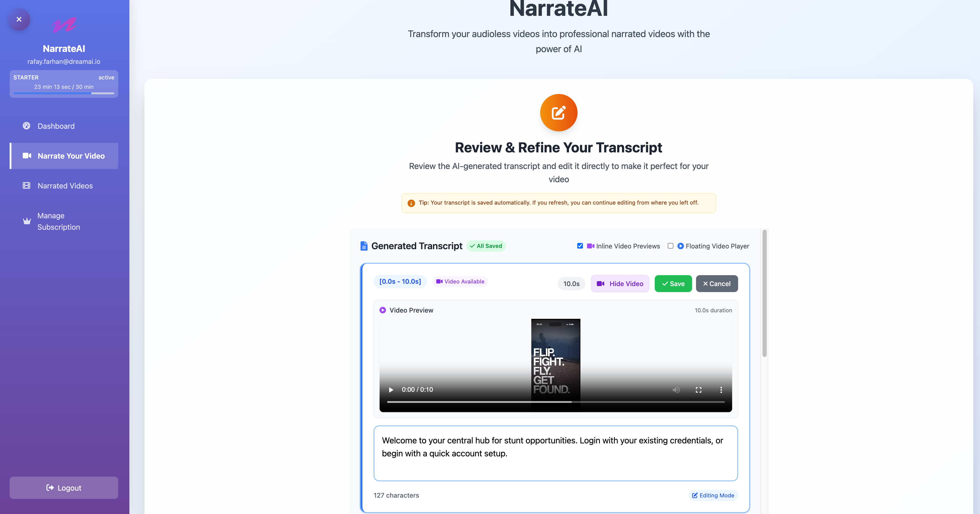Close the sidebar with the X button
Viewport: 980px width, 514px height.
[x=19, y=19]
